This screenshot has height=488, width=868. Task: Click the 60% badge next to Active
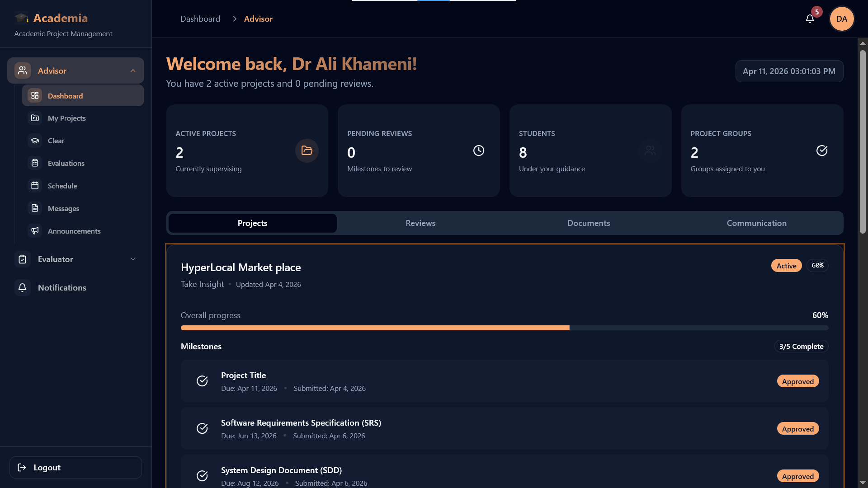[x=817, y=266]
